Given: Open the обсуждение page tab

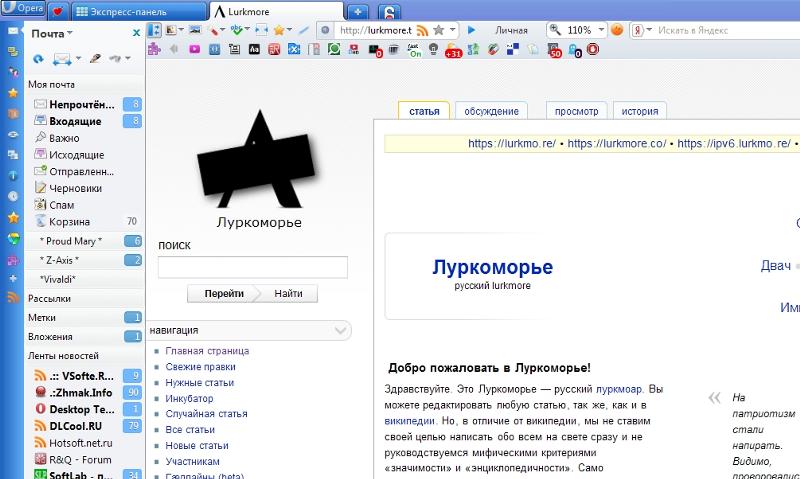Looking at the screenshot, I should [x=491, y=111].
